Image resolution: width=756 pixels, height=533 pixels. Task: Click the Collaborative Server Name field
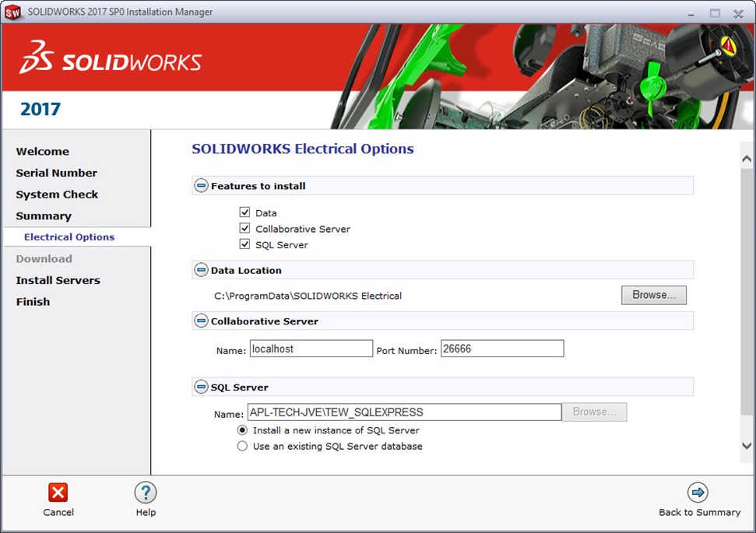click(x=311, y=349)
